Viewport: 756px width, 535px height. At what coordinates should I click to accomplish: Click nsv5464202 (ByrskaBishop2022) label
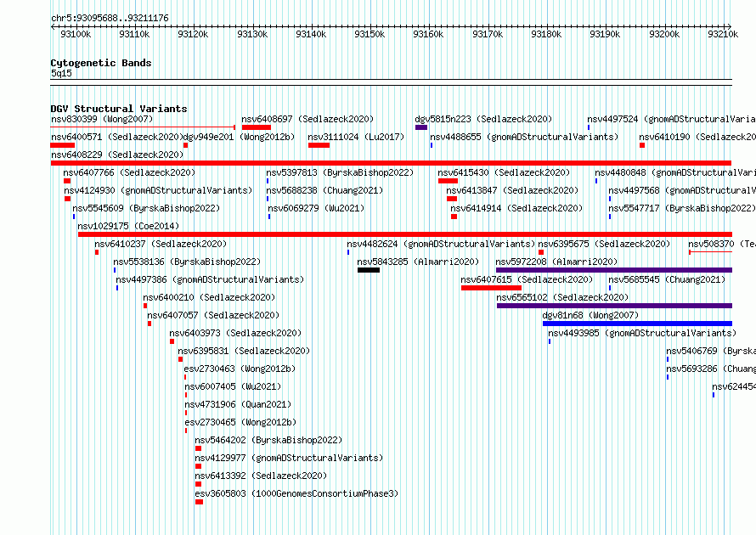coord(268,440)
